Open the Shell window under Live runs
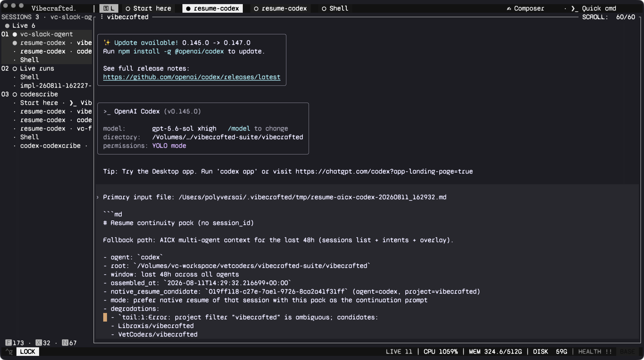 click(x=29, y=77)
